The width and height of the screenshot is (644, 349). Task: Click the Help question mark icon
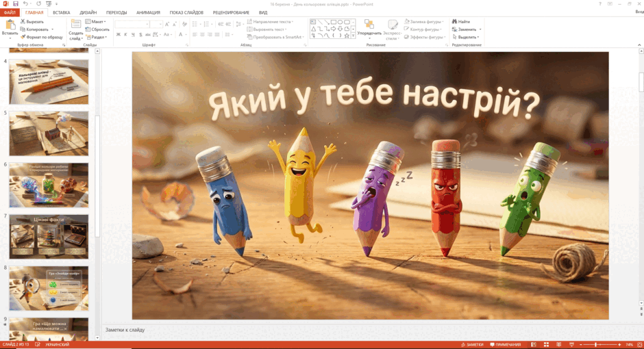(600, 3)
